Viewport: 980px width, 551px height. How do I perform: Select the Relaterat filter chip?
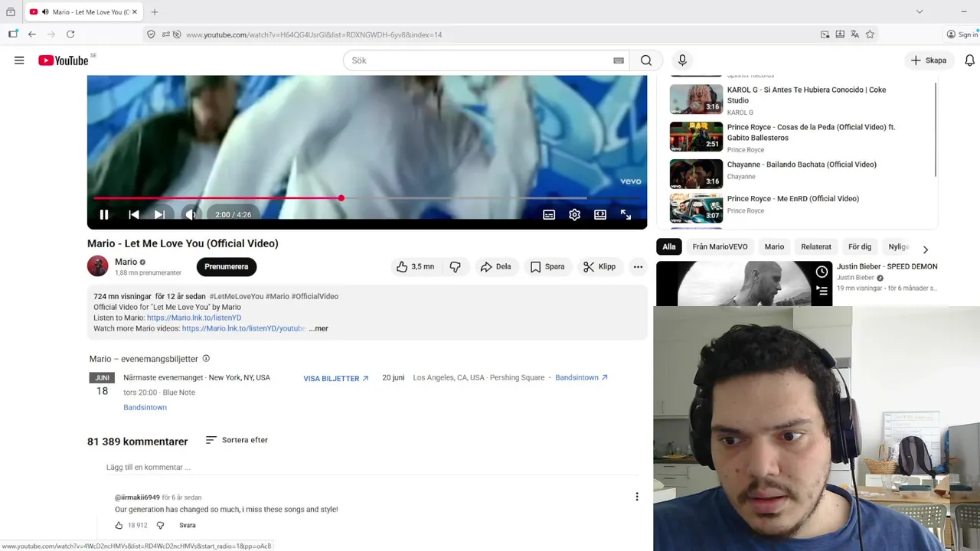[x=816, y=246]
